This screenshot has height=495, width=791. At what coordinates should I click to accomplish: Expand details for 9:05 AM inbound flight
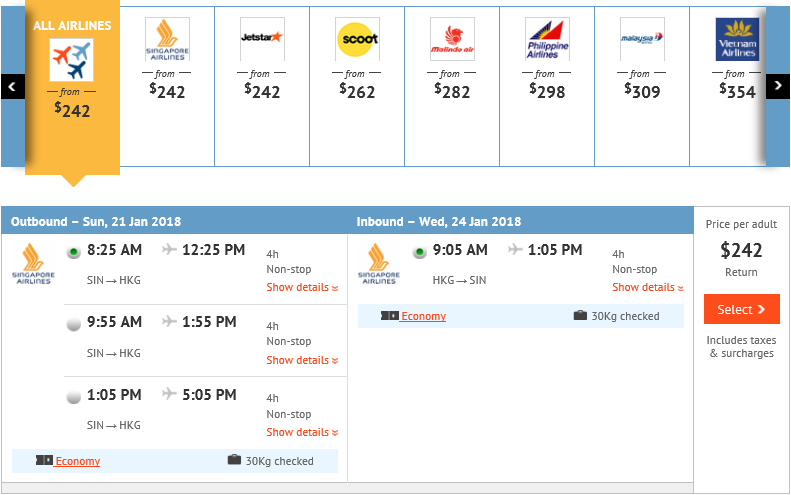(x=648, y=288)
